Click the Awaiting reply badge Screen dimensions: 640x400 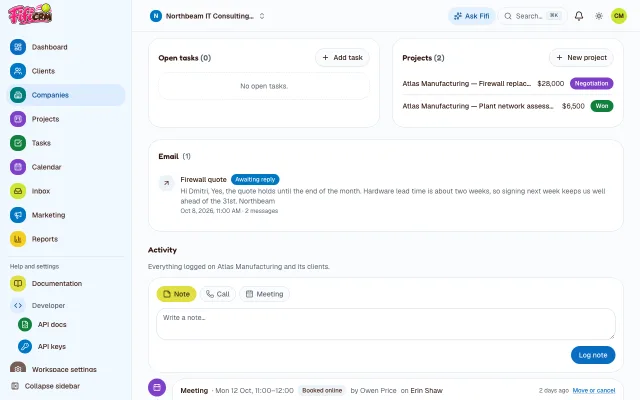(255, 180)
